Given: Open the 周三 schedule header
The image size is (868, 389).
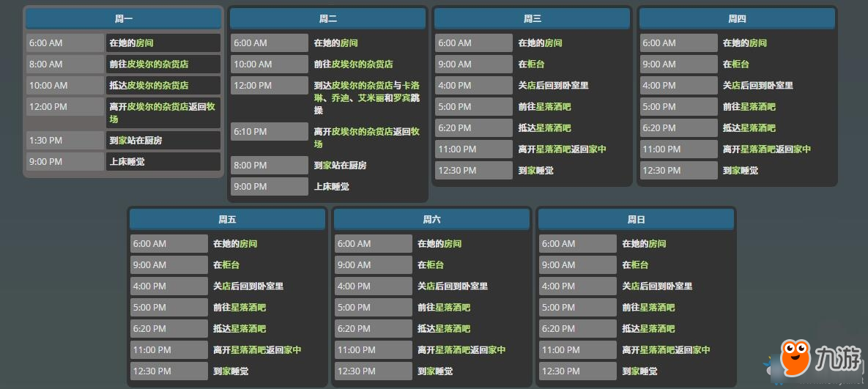Looking at the screenshot, I should pyautogui.click(x=532, y=18).
